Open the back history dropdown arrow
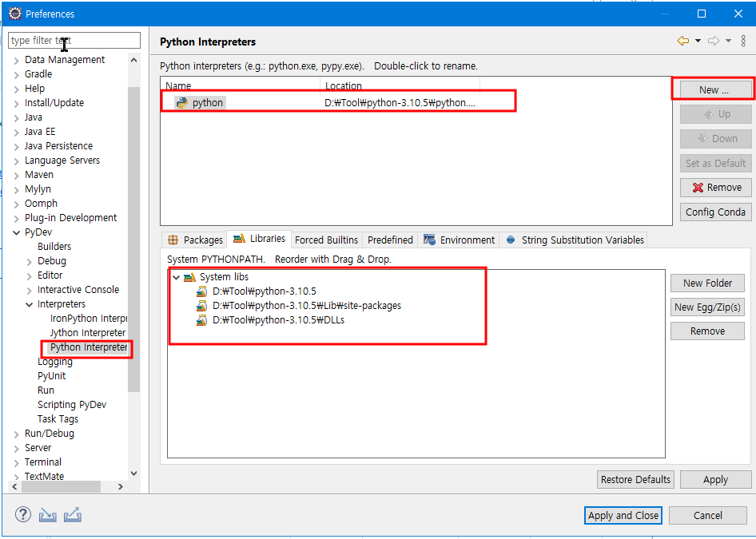 [x=698, y=41]
